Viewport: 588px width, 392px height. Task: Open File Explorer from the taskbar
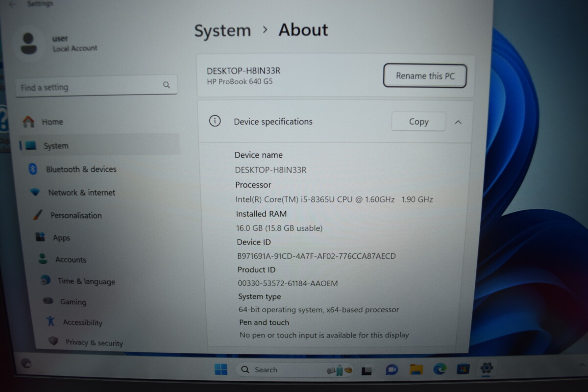(416, 369)
